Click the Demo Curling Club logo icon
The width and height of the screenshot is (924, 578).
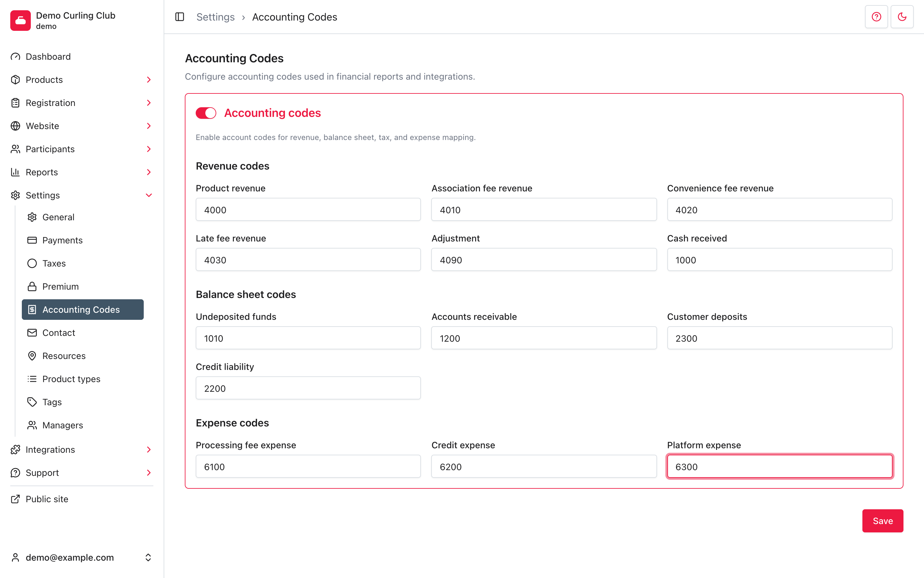point(21,21)
